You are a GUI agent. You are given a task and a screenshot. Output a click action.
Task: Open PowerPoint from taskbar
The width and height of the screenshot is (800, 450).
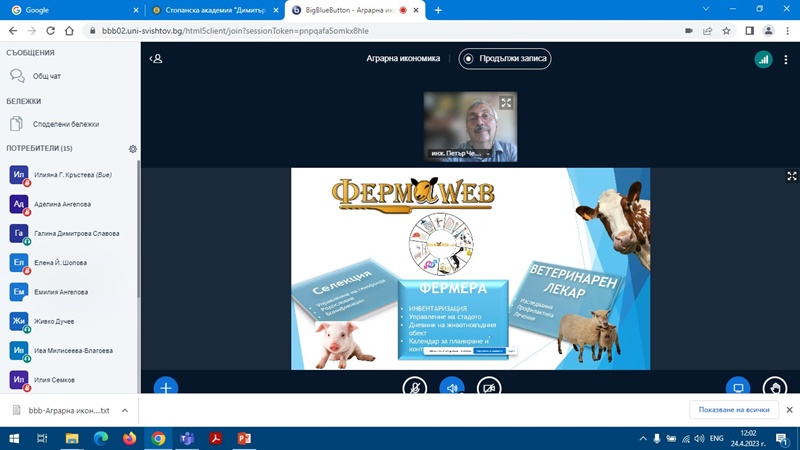(x=244, y=438)
